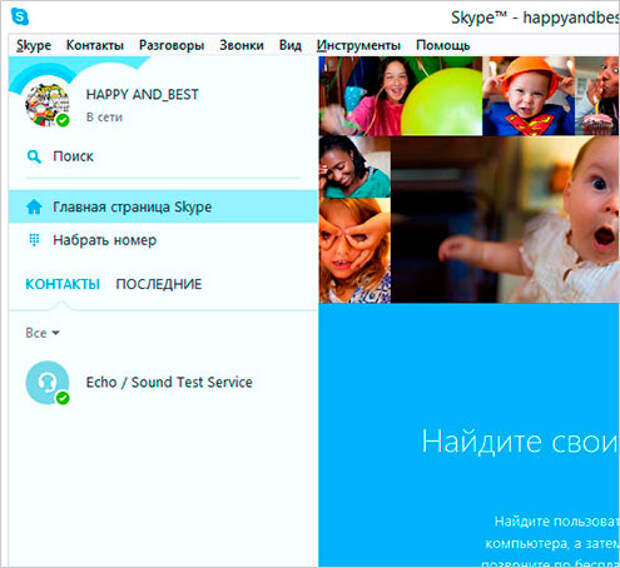This screenshot has width=620, height=568.
Task: Switch to the КОНТАКТЫ tab
Action: point(62,284)
